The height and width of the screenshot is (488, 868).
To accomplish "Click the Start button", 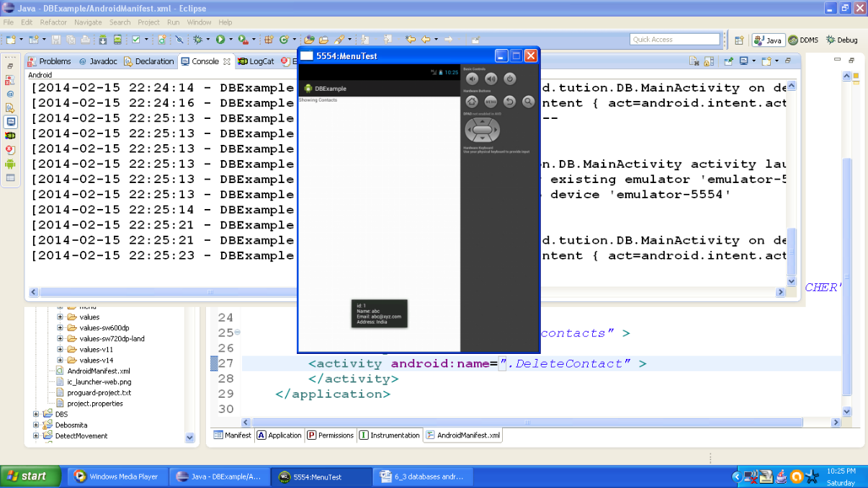I will tap(27, 476).
